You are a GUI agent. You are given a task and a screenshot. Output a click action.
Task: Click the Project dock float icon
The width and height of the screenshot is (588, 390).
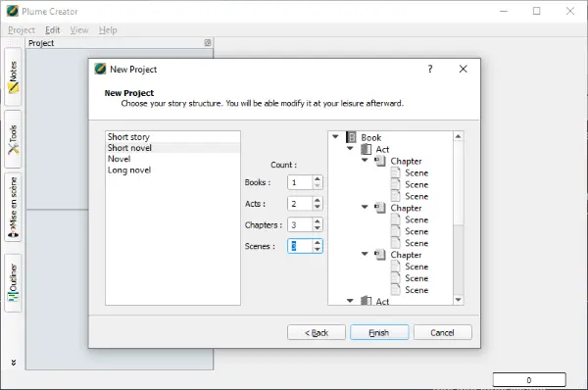(x=208, y=43)
